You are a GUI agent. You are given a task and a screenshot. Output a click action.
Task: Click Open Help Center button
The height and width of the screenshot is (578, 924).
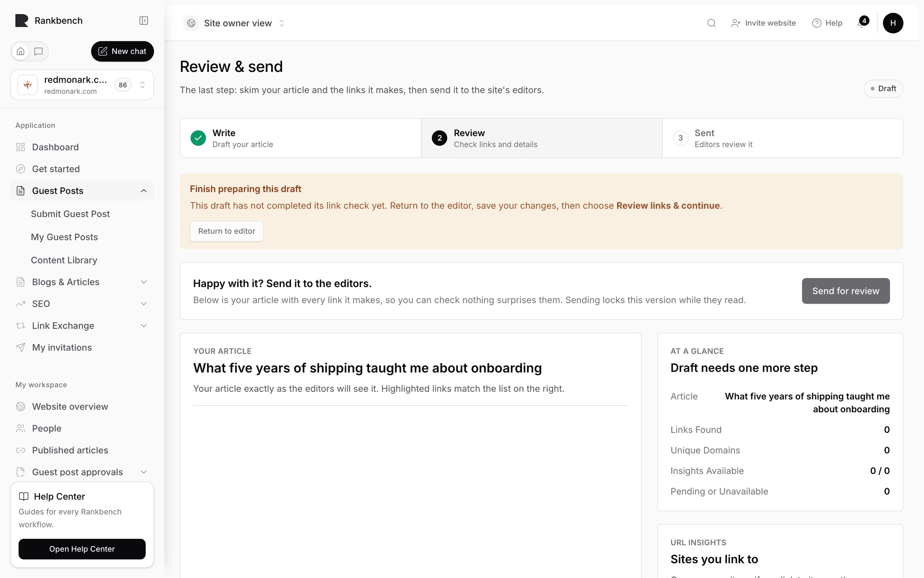click(82, 549)
